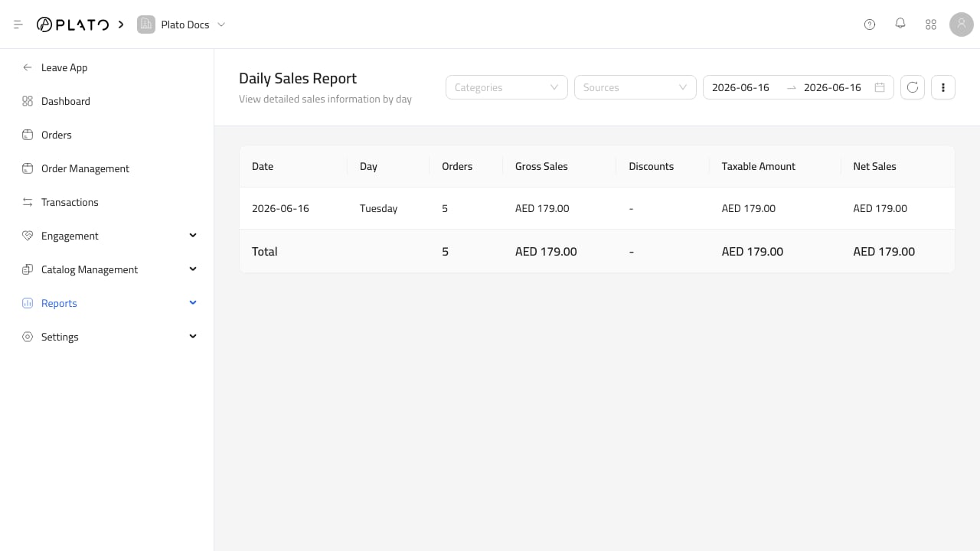Click the end date field in range picker
Viewport: 980px width, 551px height.
tap(832, 87)
